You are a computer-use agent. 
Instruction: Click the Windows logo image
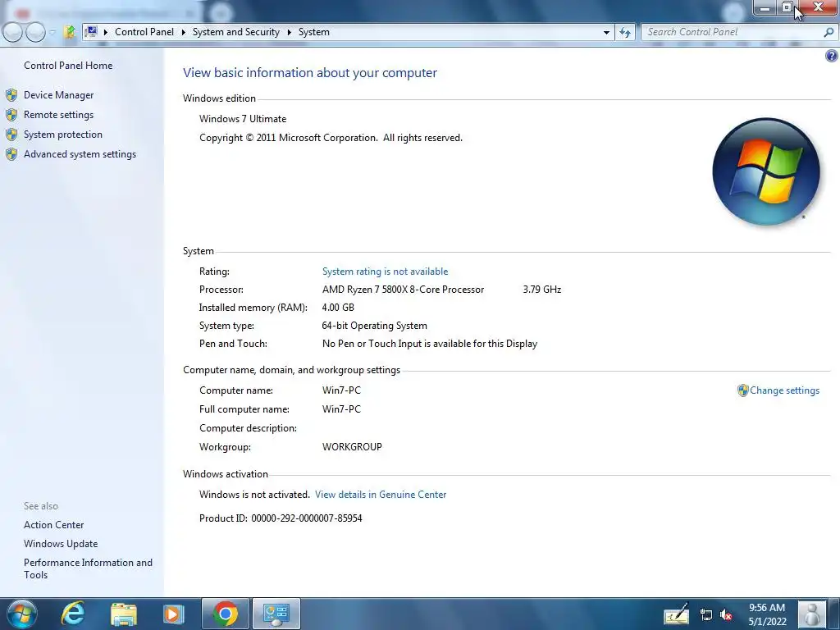[x=766, y=171]
